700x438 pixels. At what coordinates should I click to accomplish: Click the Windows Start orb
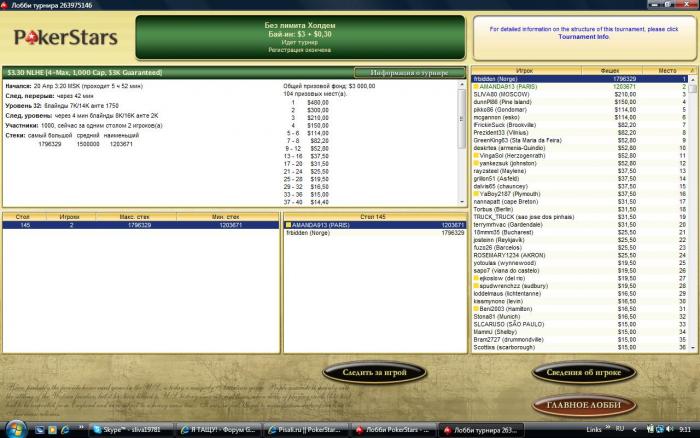[x=16, y=429]
